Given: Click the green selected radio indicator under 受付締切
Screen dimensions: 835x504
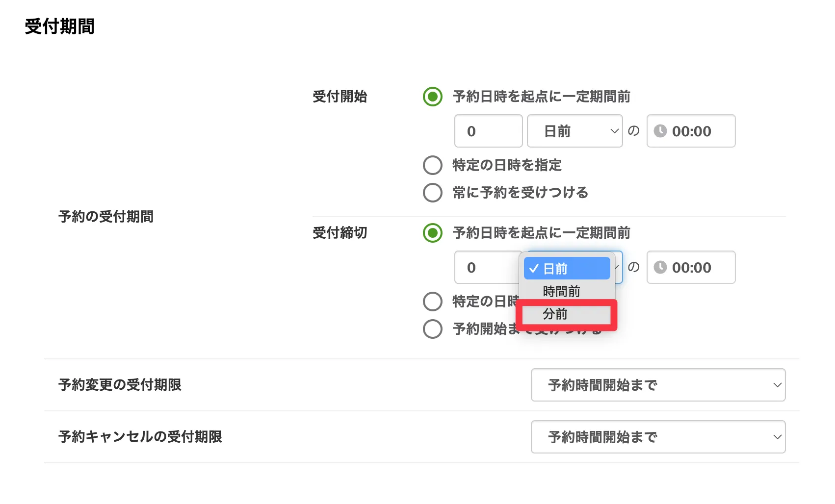Looking at the screenshot, I should pyautogui.click(x=432, y=233).
